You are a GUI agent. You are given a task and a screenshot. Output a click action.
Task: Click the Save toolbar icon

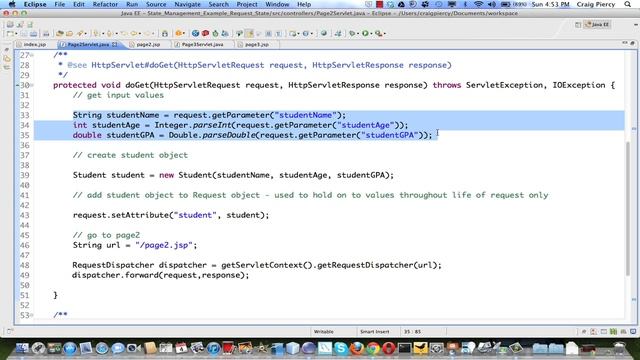(x=24, y=33)
